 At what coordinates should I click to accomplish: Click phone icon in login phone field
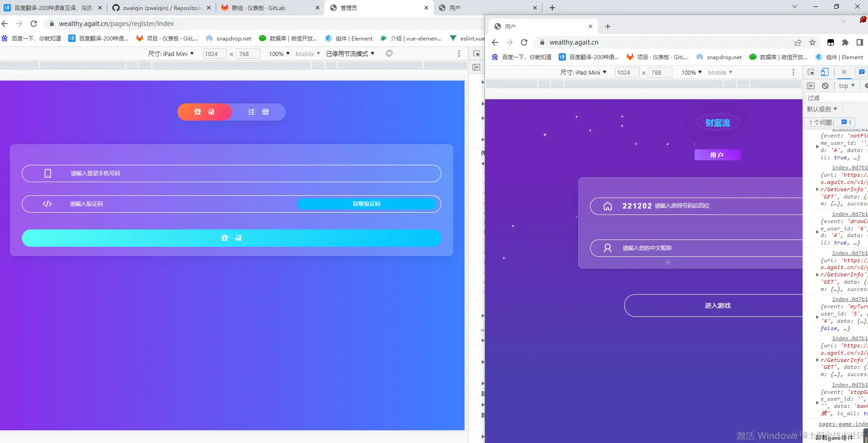[x=48, y=173]
